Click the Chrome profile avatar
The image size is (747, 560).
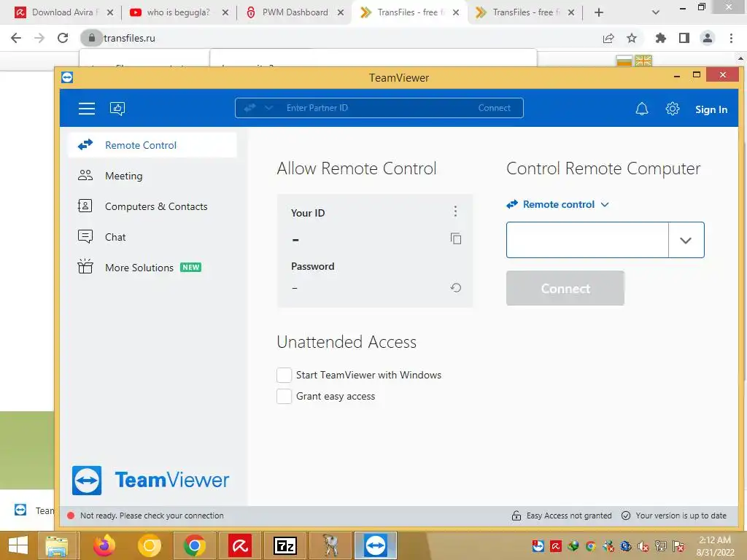coord(708,38)
